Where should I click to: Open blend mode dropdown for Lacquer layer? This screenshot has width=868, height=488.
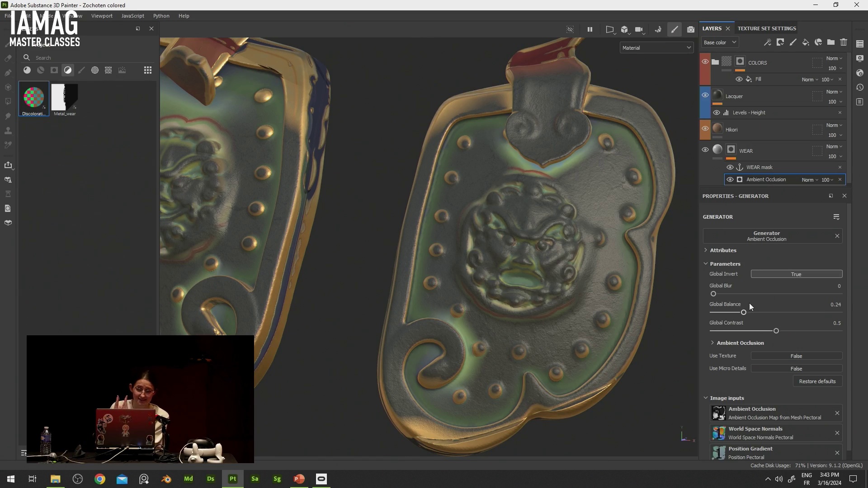point(834,92)
